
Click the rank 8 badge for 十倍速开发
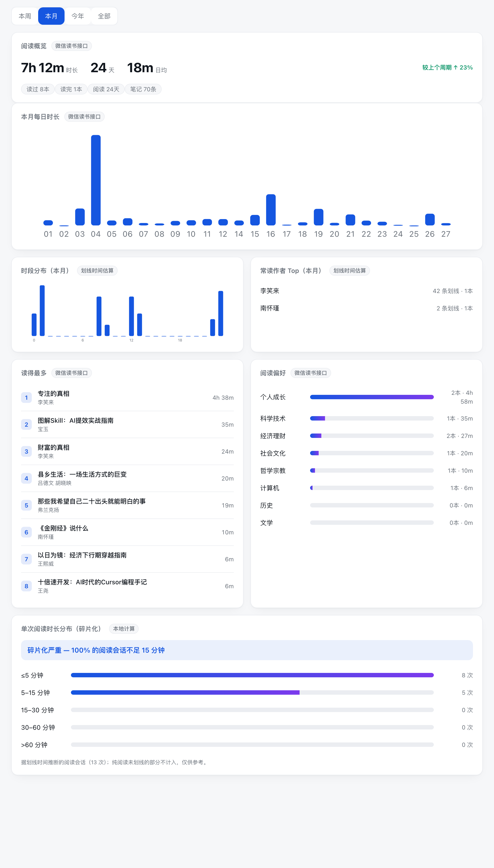tap(26, 586)
